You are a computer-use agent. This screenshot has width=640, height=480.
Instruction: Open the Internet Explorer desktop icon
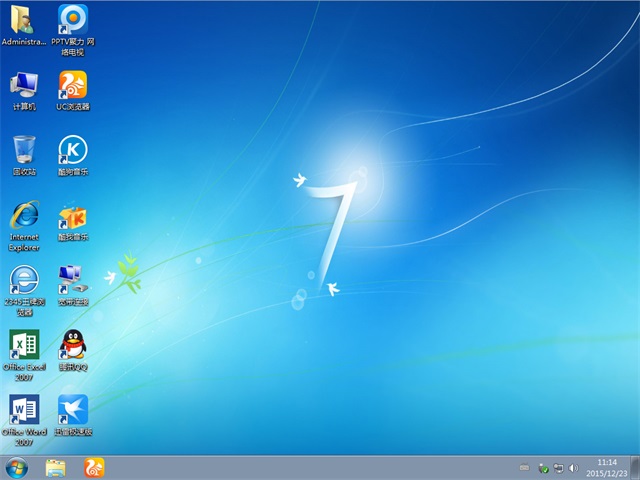(x=24, y=215)
